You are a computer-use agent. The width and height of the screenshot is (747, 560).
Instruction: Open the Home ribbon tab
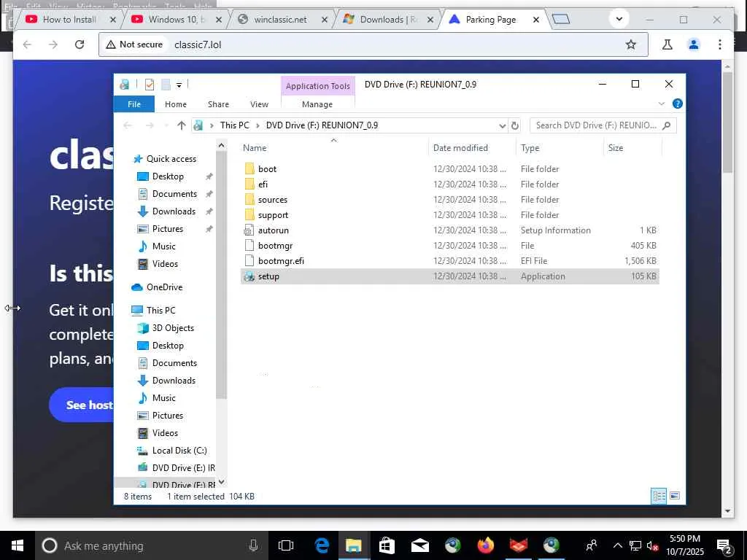[x=175, y=104]
